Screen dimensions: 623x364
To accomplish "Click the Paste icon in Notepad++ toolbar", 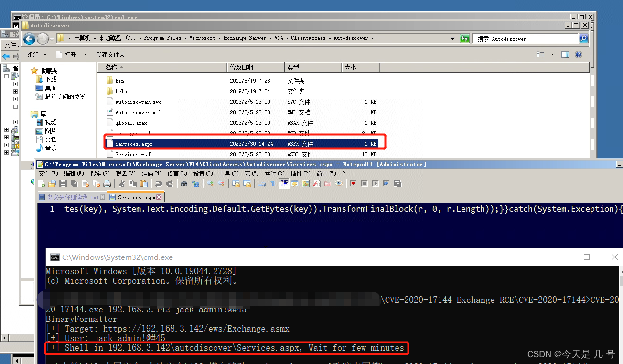I will (x=144, y=183).
